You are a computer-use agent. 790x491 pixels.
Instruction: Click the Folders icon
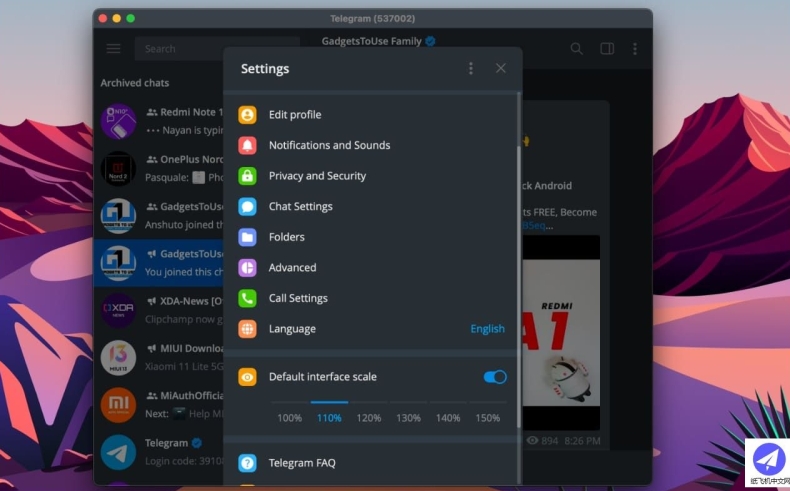coord(248,237)
